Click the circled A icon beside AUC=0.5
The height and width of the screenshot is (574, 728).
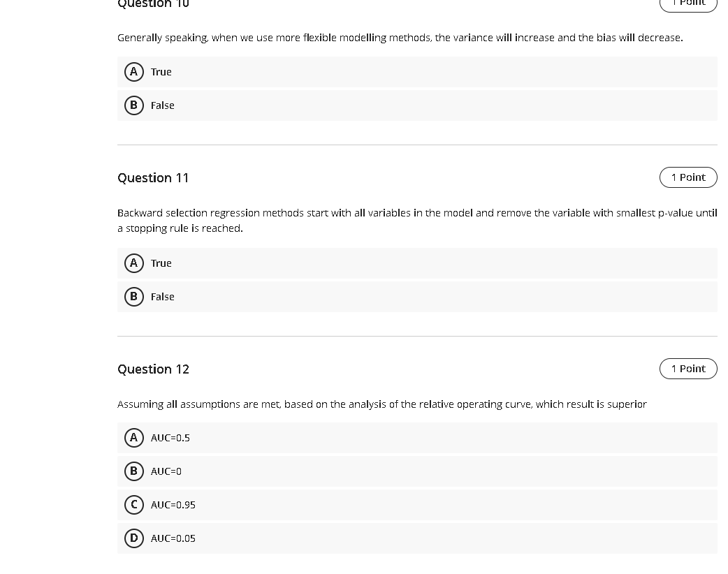[133, 437]
